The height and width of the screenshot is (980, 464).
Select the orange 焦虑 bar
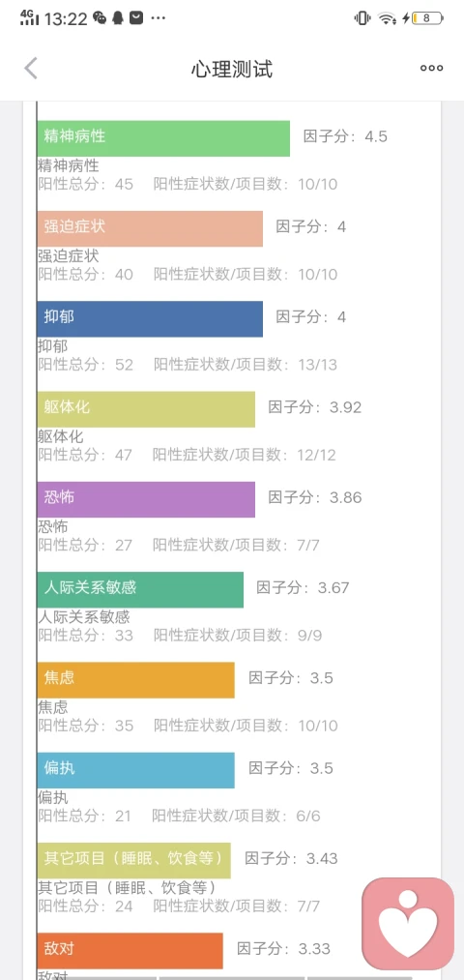135,679
